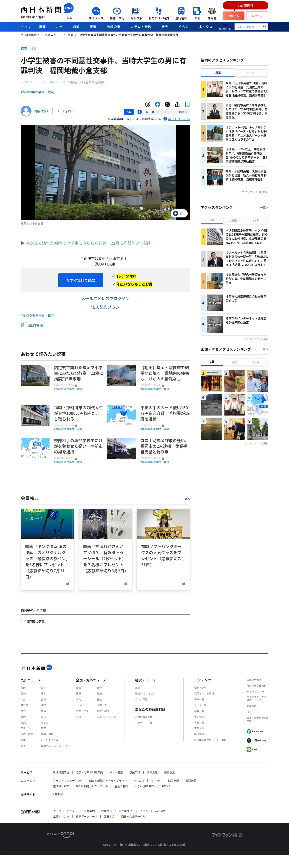Open the 地場企業 menu in the navigation bar
Screen dimensions: 289x868
[x=113, y=27]
